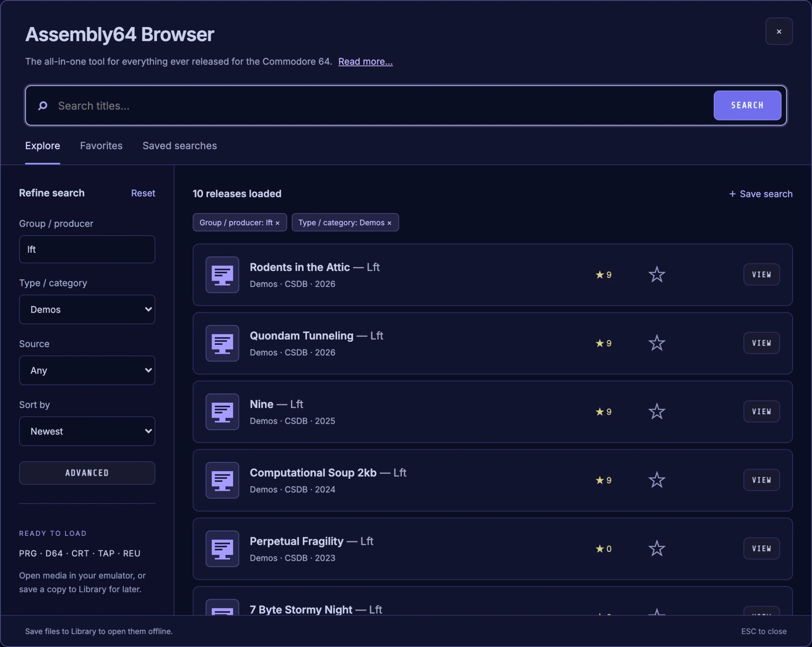
Task: View Perpetual Fragility release
Action: tap(761, 549)
